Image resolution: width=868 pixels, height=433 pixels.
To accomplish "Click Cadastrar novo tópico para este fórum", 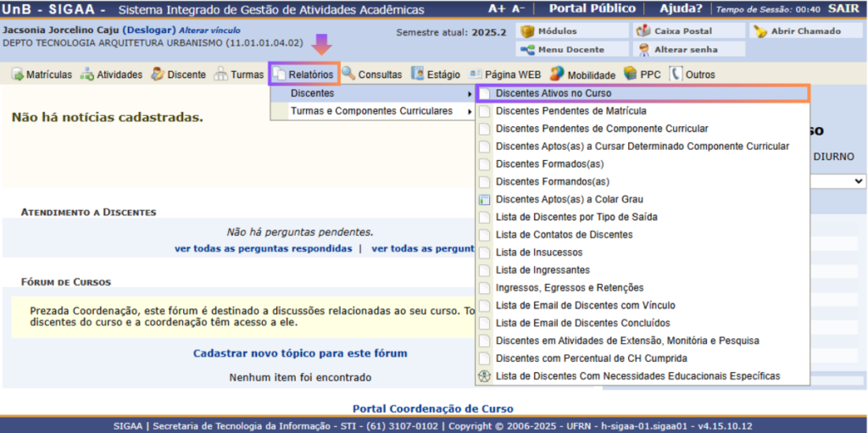I will 300,353.
